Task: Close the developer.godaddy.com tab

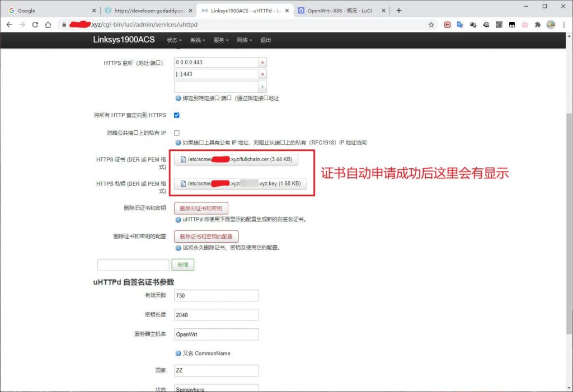Action: pos(190,11)
